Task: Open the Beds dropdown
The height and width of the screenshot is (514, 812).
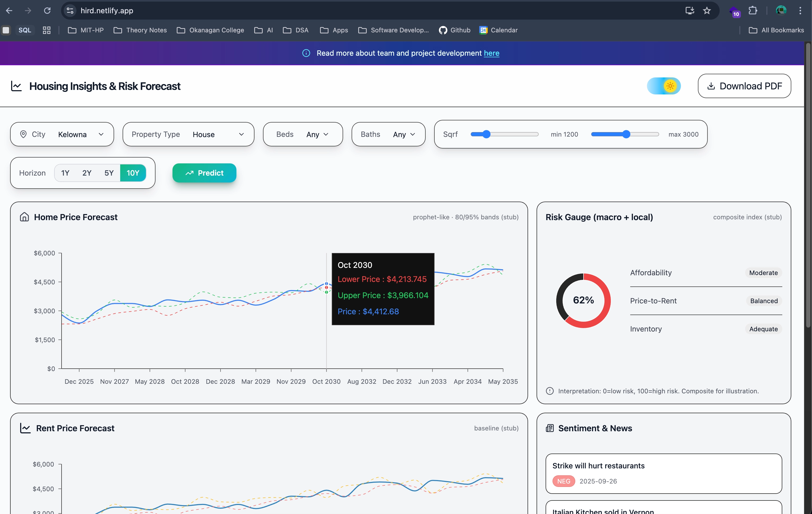Action: pos(317,134)
